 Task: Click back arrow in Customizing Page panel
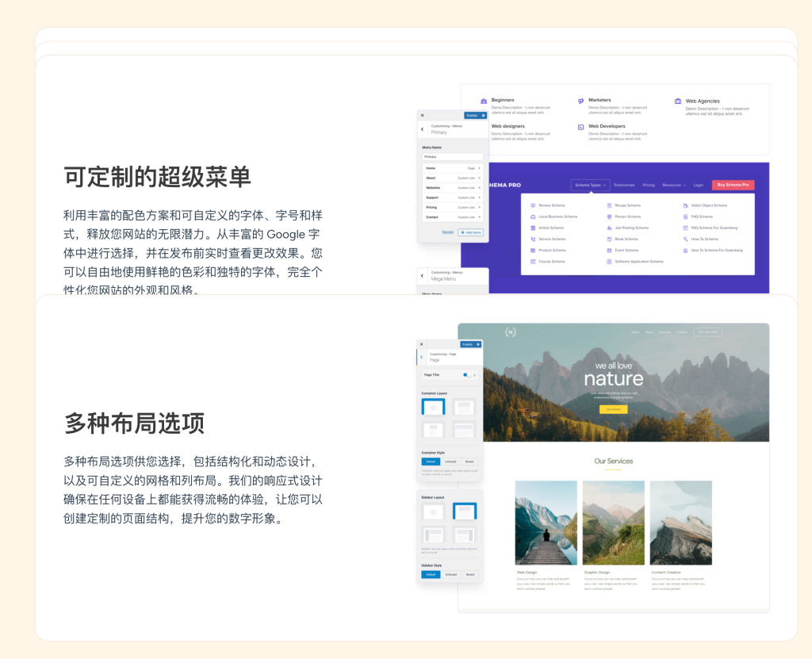(421, 357)
